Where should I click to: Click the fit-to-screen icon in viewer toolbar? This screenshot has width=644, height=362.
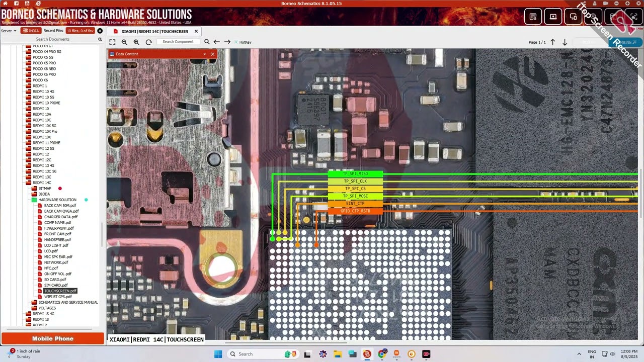pos(112,42)
